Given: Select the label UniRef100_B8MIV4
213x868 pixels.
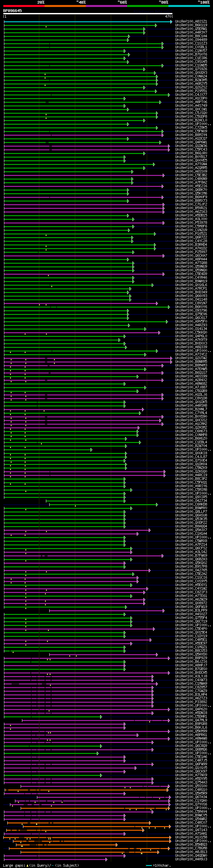Looking at the screenshot, I should (x=191, y=135).
